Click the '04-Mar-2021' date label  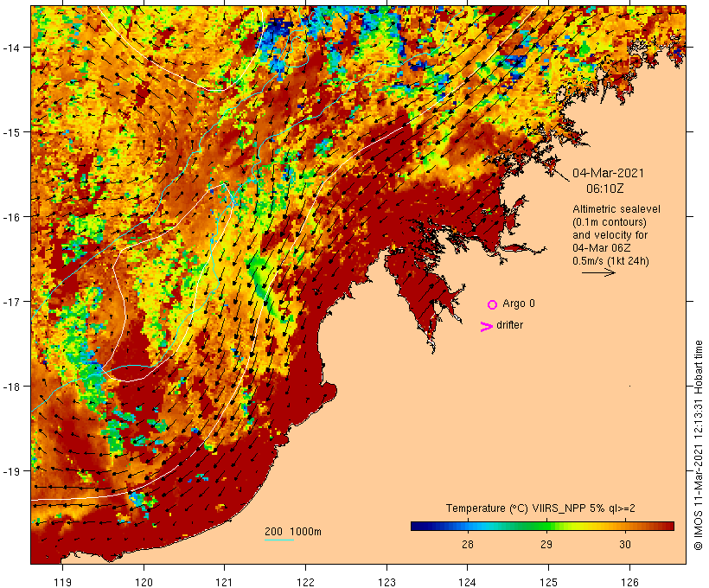coord(608,173)
